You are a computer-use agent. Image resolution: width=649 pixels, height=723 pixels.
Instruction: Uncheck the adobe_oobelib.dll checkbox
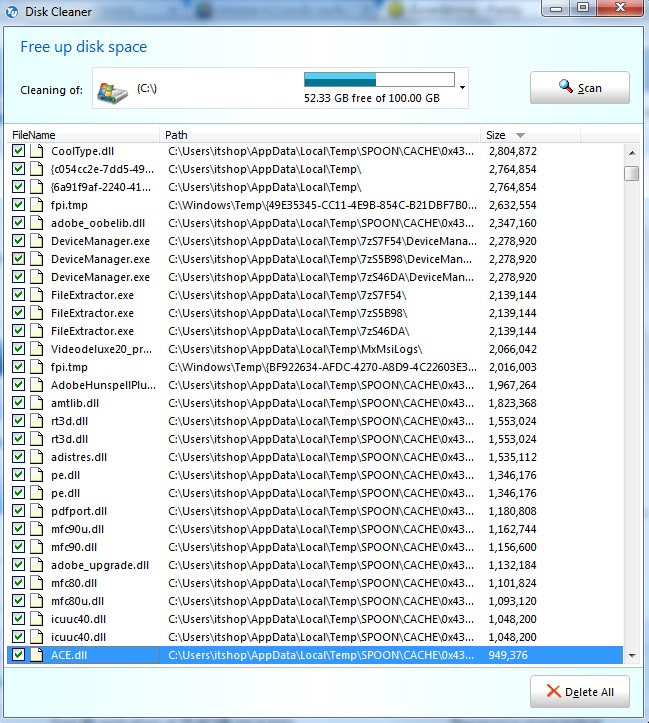[18, 223]
